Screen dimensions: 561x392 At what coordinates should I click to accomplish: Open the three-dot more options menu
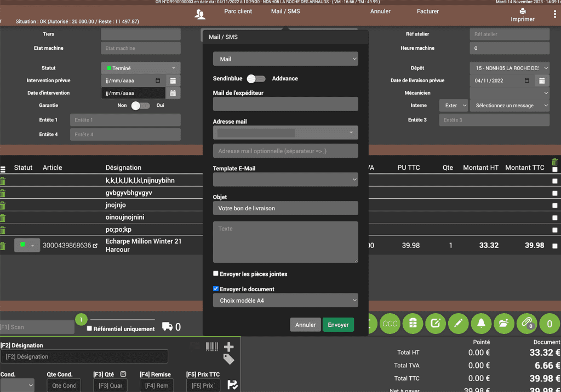pyautogui.click(x=555, y=14)
